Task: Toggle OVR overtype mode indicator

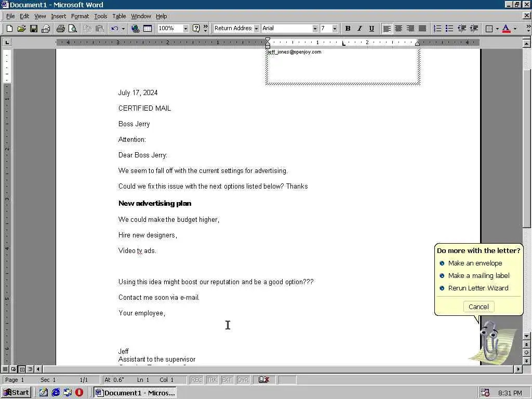Action: click(x=243, y=380)
